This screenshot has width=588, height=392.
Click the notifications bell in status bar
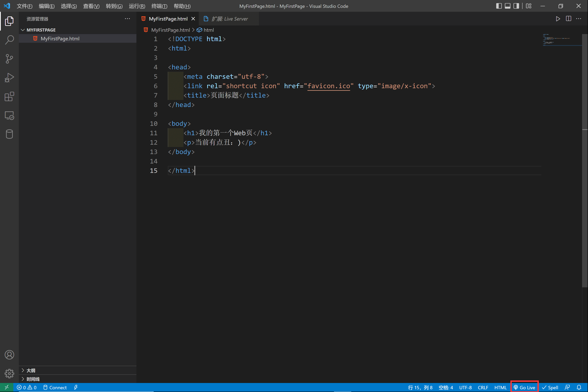click(x=579, y=387)
